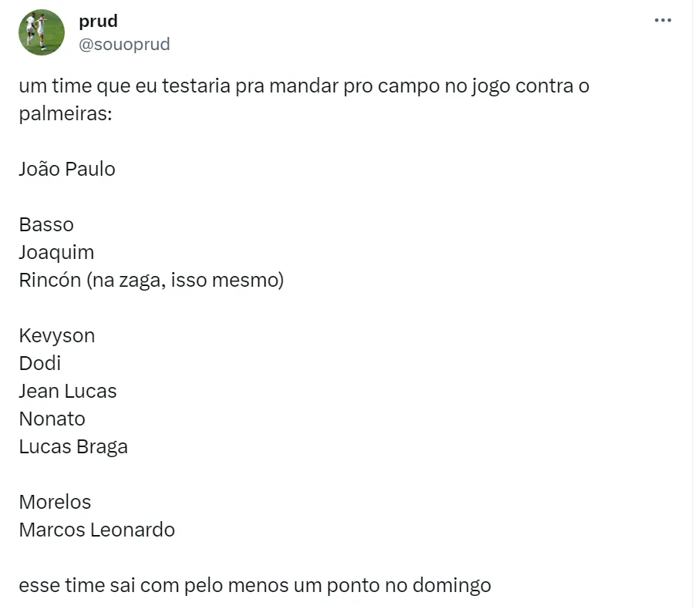Screen dimensions: 700x609
Task: Click the "(na zaga, isso mesmo)" note
Action: 186,280
